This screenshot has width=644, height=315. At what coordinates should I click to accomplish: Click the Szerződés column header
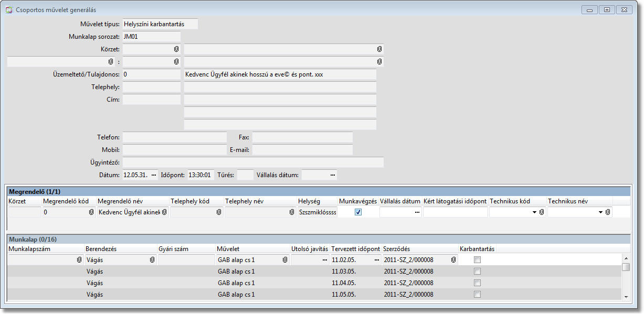[x=420, y=249]
